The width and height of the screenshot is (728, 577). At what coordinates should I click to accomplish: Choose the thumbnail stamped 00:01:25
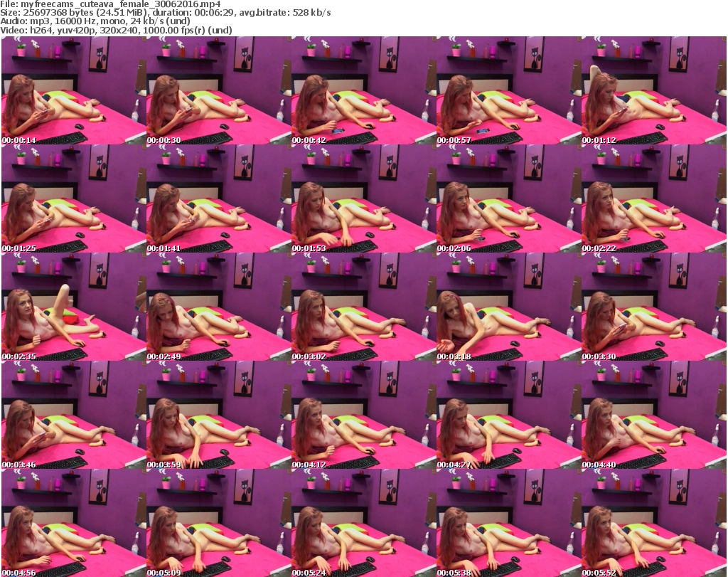pos(74,198)
